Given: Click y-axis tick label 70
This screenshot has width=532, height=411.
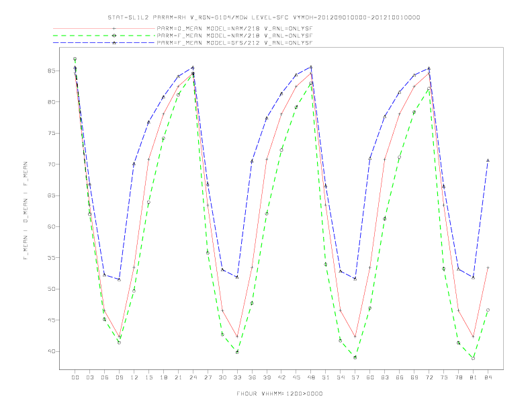Looking at the screenshot, I should [52, 165].
